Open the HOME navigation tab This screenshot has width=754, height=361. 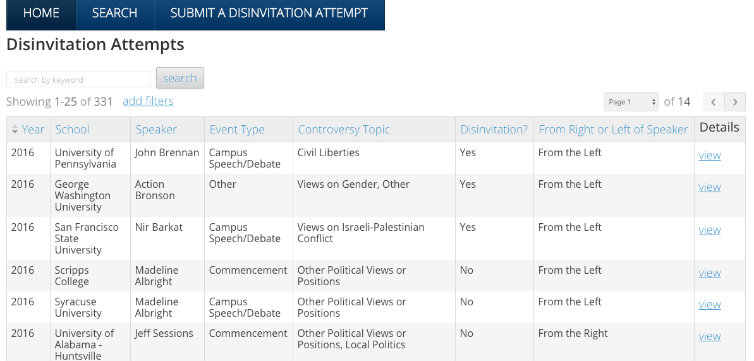pos(41,13)
